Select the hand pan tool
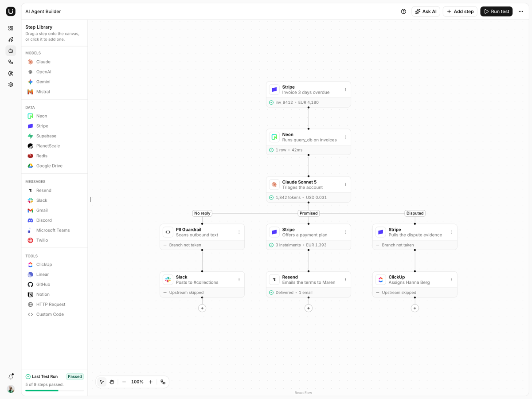532x399 pixels. click(112, 382)
